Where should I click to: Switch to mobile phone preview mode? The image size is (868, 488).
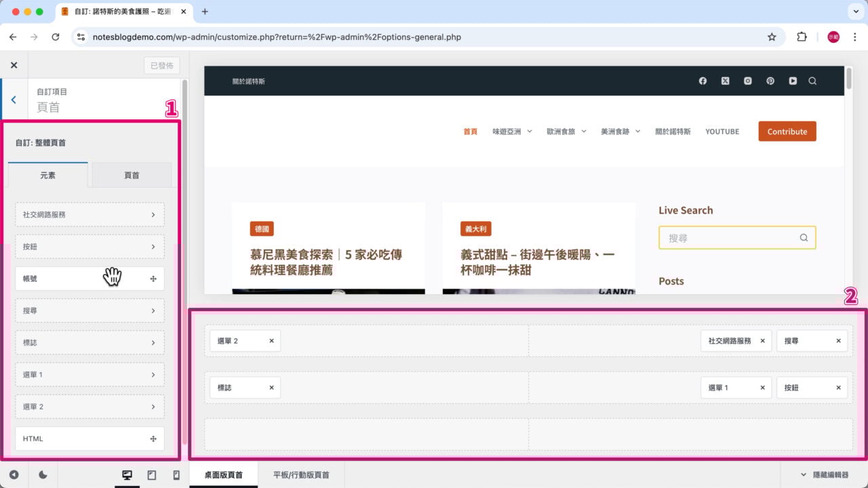(176, 475)
